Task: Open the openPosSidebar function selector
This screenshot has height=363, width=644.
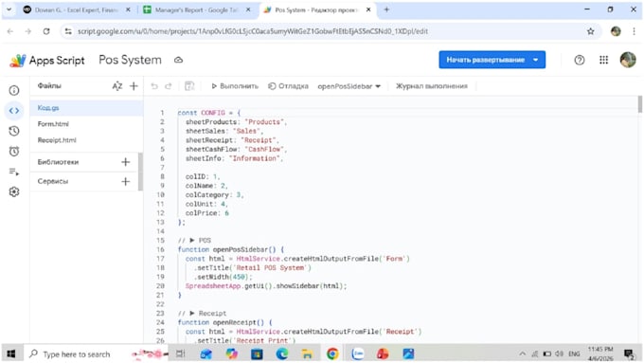Action: (x=349, y=86)
